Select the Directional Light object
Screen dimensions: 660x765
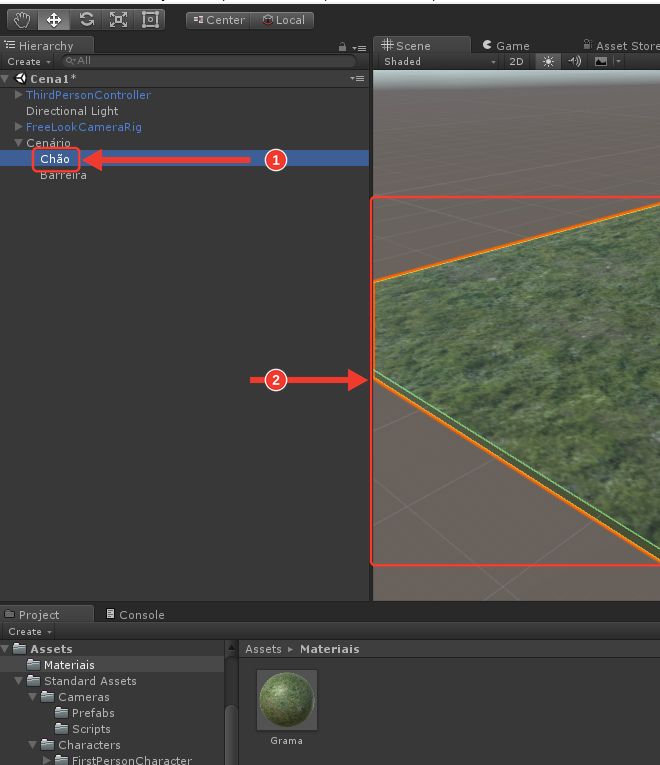(x=72, y=111)
